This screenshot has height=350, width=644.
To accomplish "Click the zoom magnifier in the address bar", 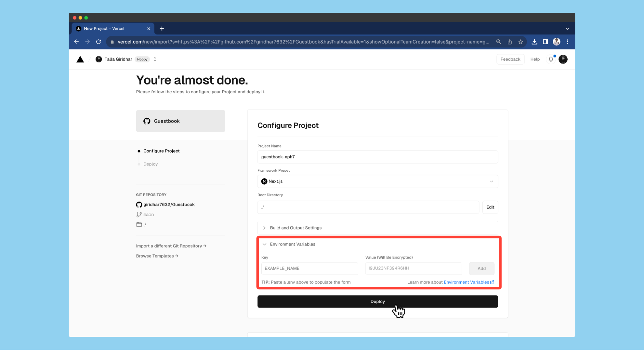I will pyautogui.click(x=498, y=42).
